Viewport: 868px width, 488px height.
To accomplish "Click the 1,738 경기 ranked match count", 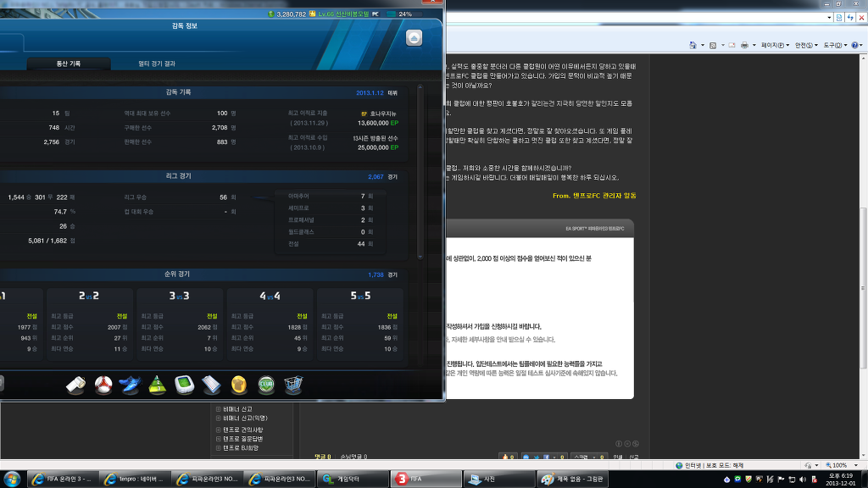I will [x=382, y=275].
